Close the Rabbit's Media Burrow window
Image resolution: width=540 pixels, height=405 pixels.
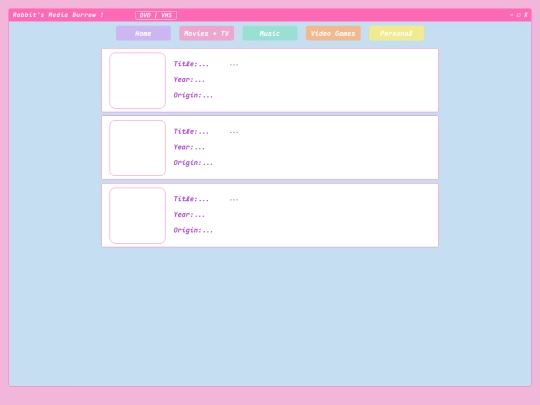pos(526,15)
